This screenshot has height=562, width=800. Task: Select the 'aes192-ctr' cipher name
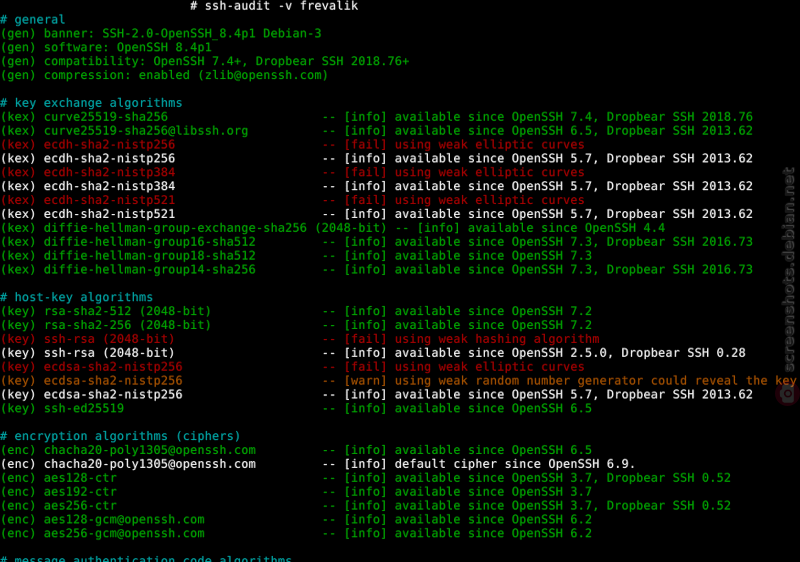coord(80,492)
